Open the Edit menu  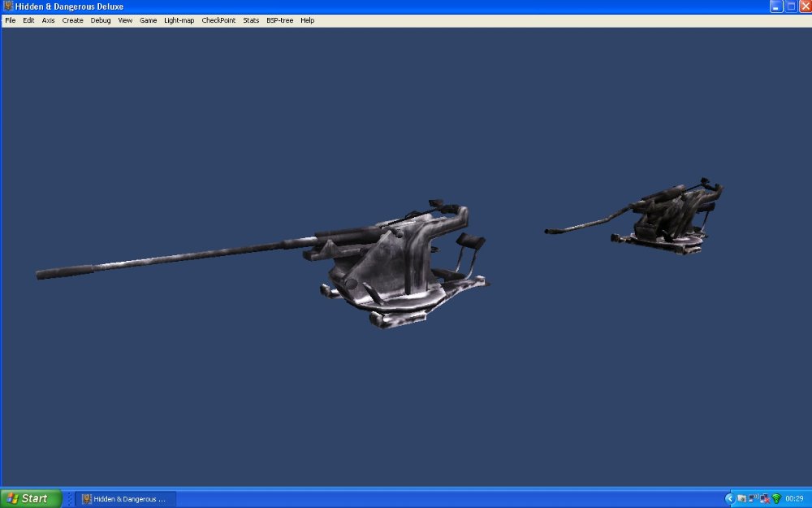(28, 20)
